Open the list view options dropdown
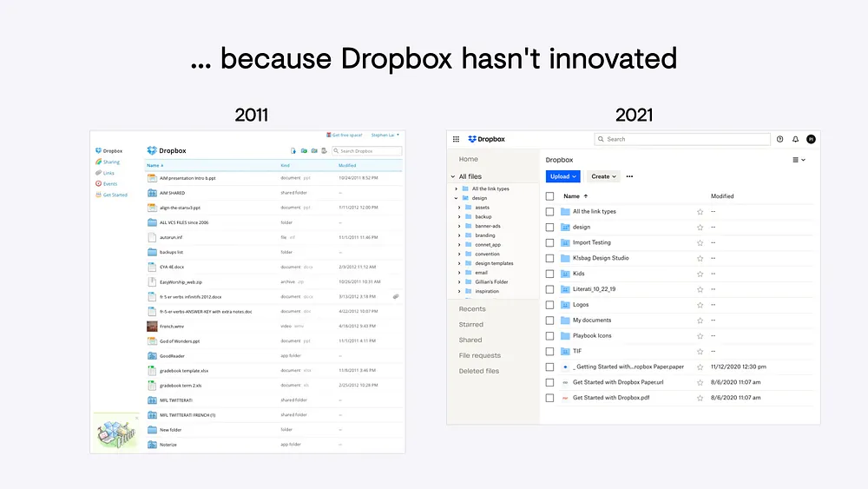The height and width of the screenshot is (489, 868). point(799,160)
